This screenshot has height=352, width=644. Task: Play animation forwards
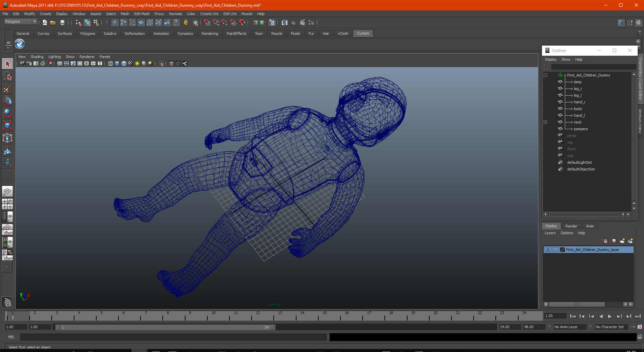[610, 316]
